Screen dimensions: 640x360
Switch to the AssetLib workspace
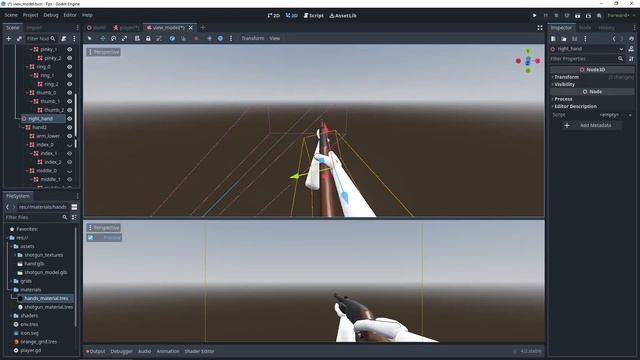(343, 16)
